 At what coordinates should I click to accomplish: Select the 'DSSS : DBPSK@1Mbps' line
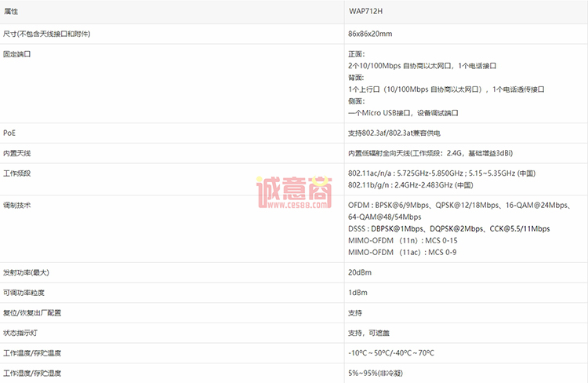(449, 228)
